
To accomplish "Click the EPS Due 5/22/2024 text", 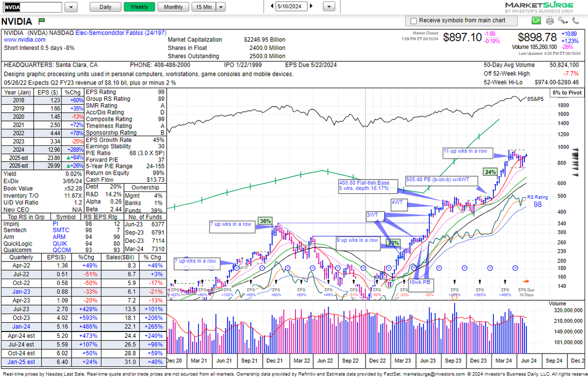I will click(311, 65).
